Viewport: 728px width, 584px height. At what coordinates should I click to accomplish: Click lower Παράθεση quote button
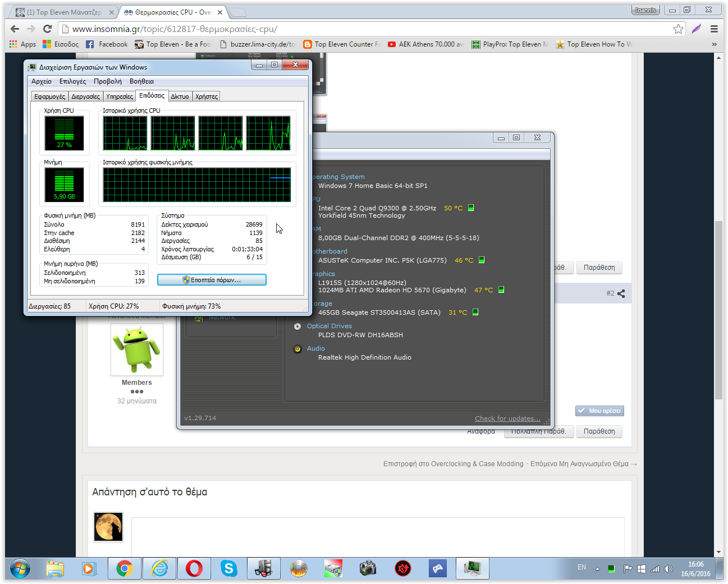[599, 431]
